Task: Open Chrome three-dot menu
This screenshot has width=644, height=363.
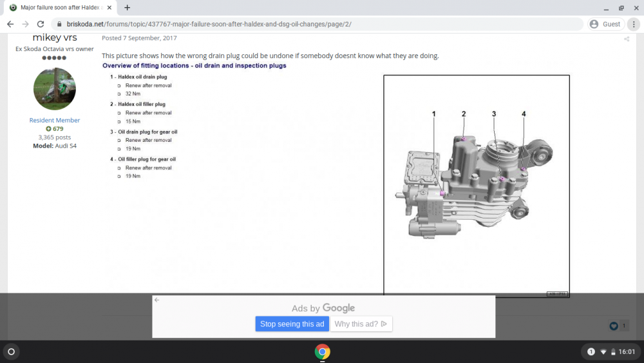Action: (x=634, y=25)
